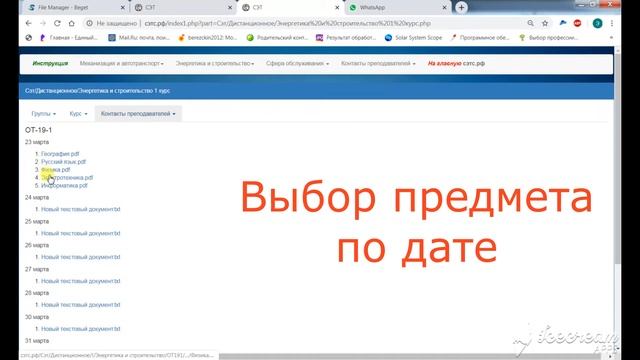Expand the Группы dropdown
640x360 pixels.
click(x=44, y=113)
